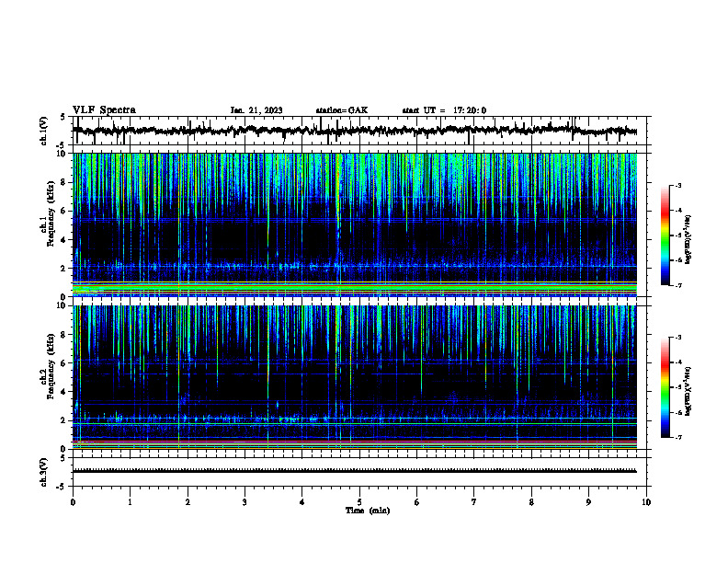
Task: Click the ch.2 spectrogram panel
Action: coord(355,377)
